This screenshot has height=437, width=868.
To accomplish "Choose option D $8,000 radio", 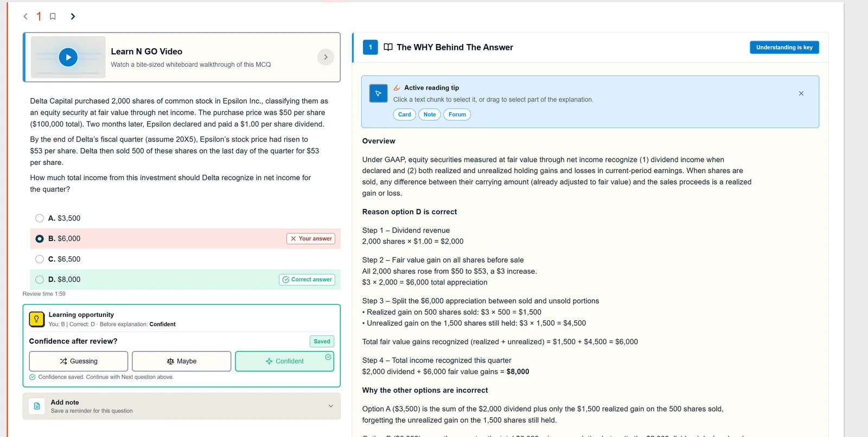I will pyautogui.click(x=40, y=280).
